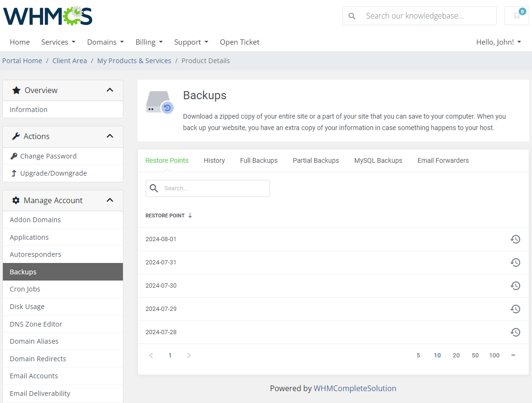Click the restore icon for 2024-07-31
The image size is (532, 403).
(x=515, y=262)
